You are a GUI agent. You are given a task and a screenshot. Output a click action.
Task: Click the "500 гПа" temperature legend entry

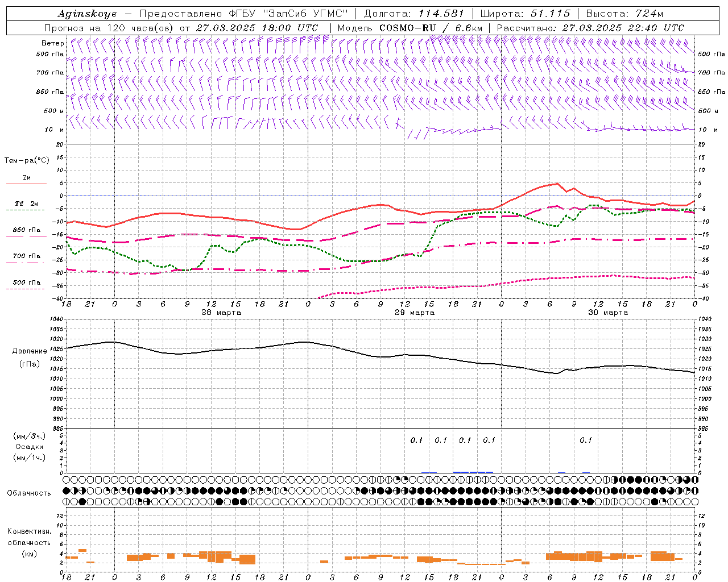pyautogui.click(x=27, y=282)
